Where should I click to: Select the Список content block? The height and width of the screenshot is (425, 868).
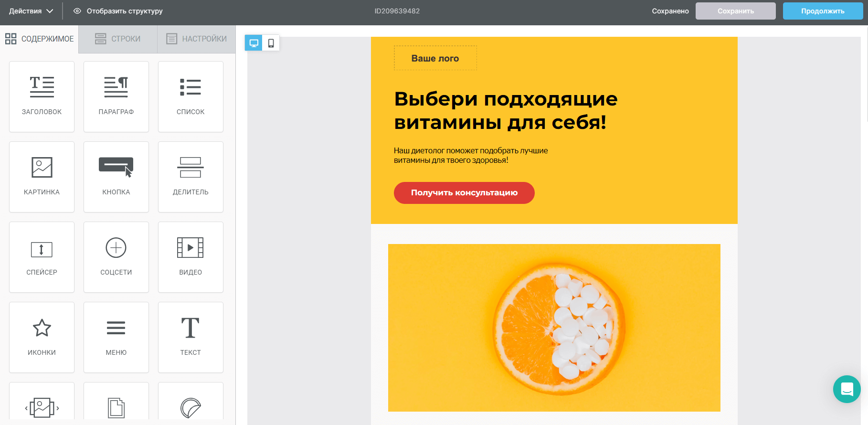point(191,96)
